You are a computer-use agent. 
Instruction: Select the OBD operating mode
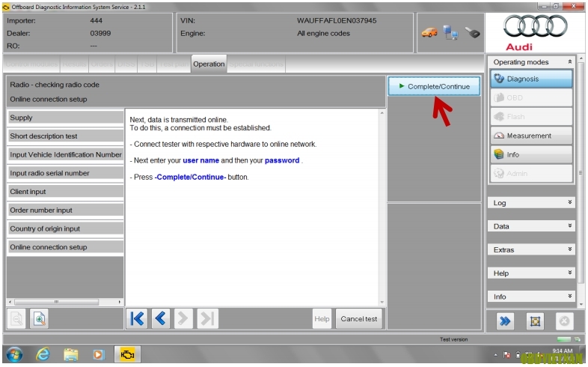[531, 97]
